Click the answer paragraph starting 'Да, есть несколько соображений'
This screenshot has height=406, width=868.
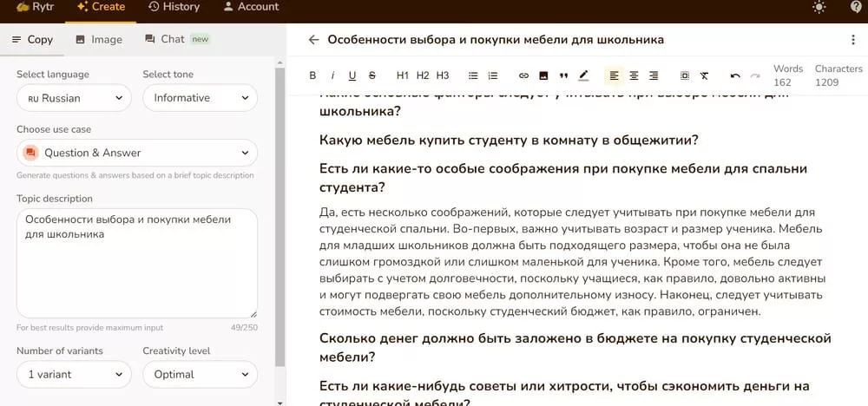tap(572, 262)
